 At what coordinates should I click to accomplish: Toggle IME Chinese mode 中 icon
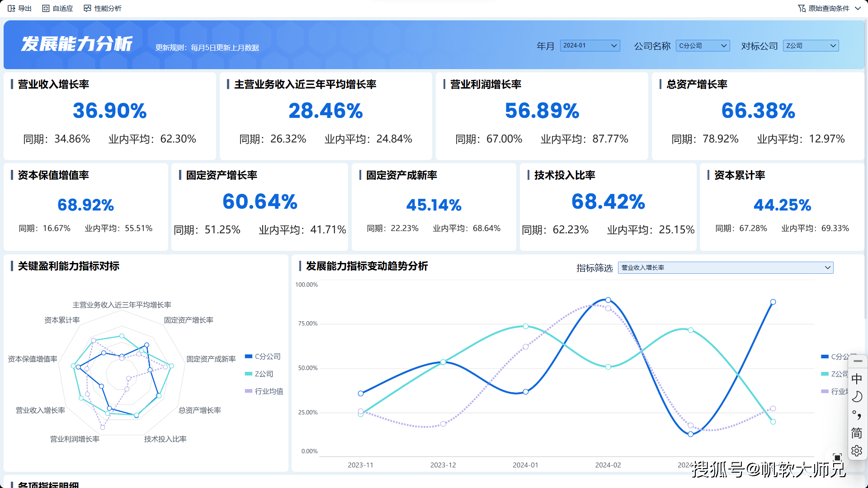857,379
